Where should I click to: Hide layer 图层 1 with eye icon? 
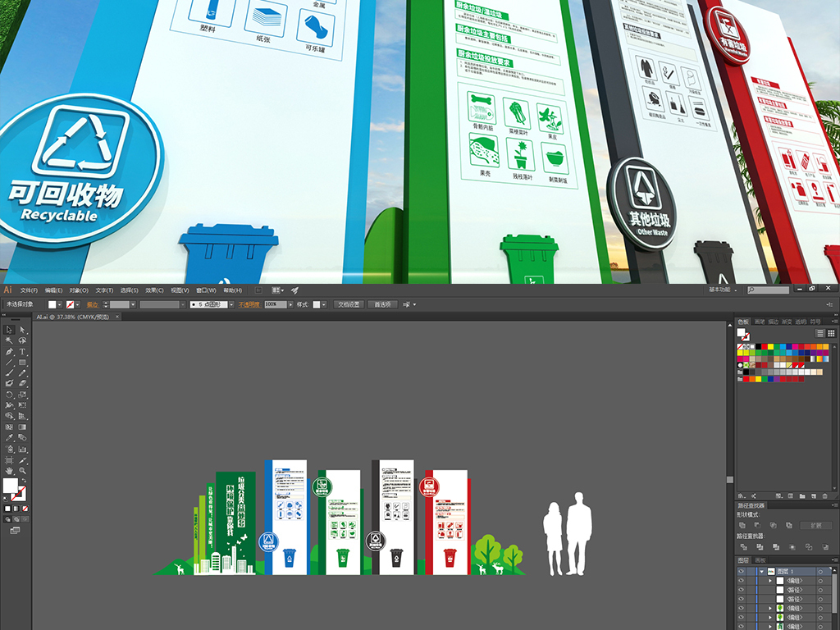coord(741,570)
